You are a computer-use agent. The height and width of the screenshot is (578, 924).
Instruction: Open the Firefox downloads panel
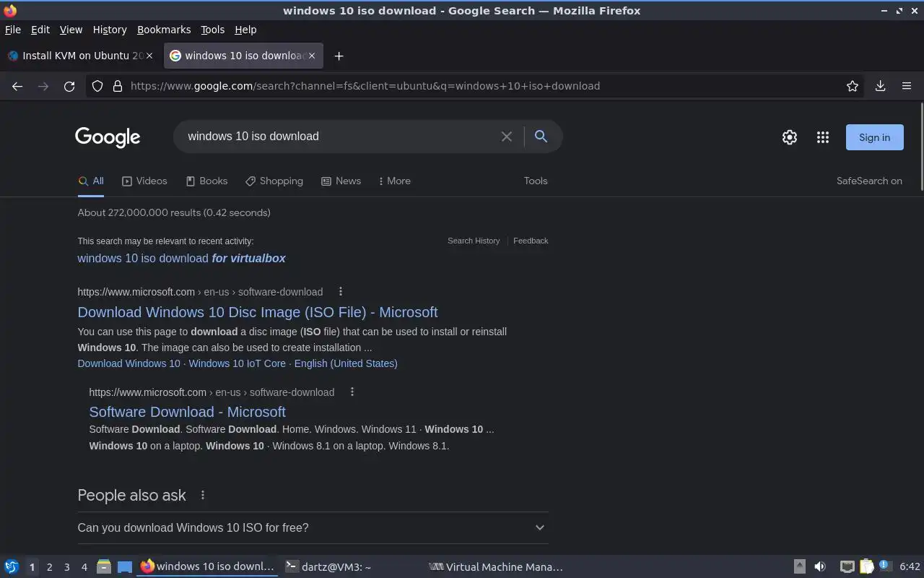880,86
